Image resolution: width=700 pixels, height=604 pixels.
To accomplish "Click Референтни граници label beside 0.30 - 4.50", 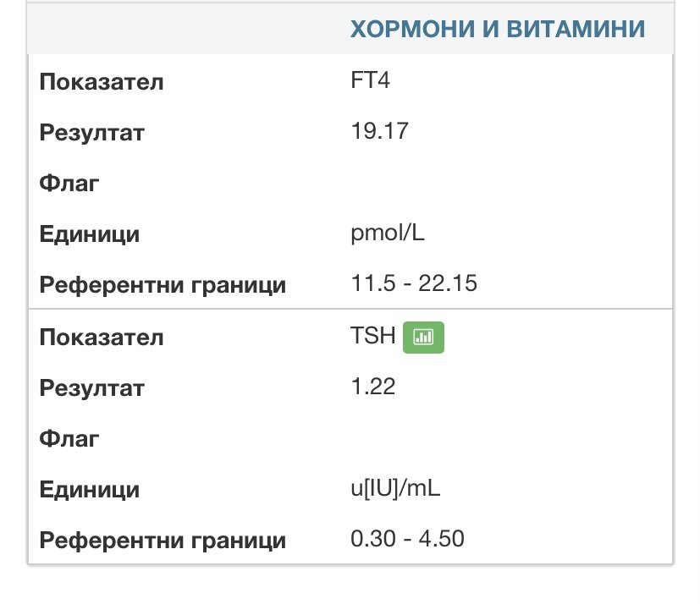I will click(x=163, y=541).
